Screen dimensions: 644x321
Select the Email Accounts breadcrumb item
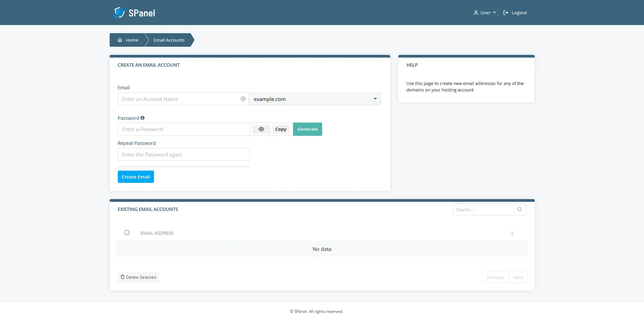click(169, 40)
